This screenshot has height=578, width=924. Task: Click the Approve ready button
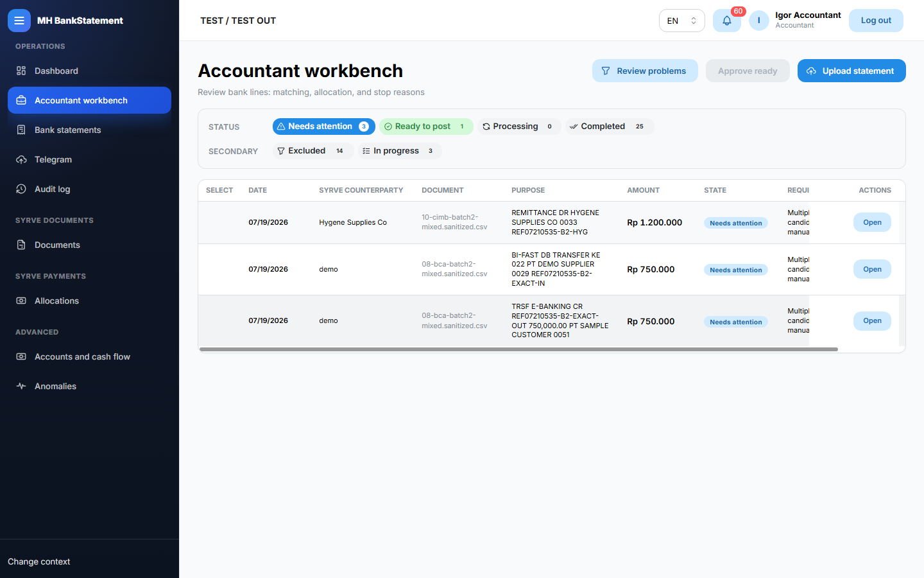748,71
